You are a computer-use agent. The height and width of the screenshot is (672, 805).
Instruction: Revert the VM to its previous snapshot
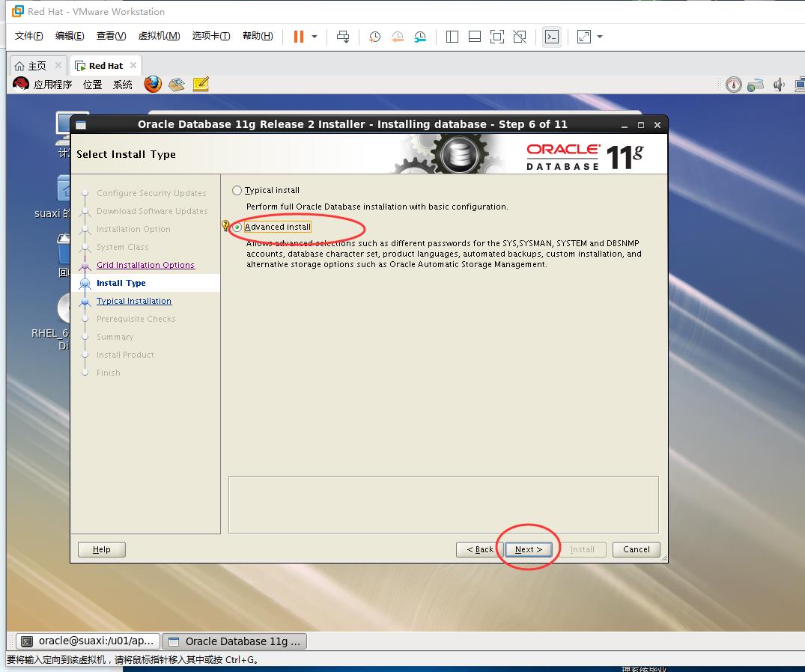pos(398,37)
